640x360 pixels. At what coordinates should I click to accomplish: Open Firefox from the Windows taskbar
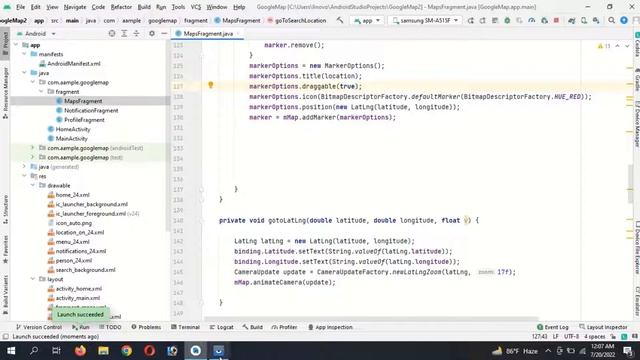(x=80, y=351)
